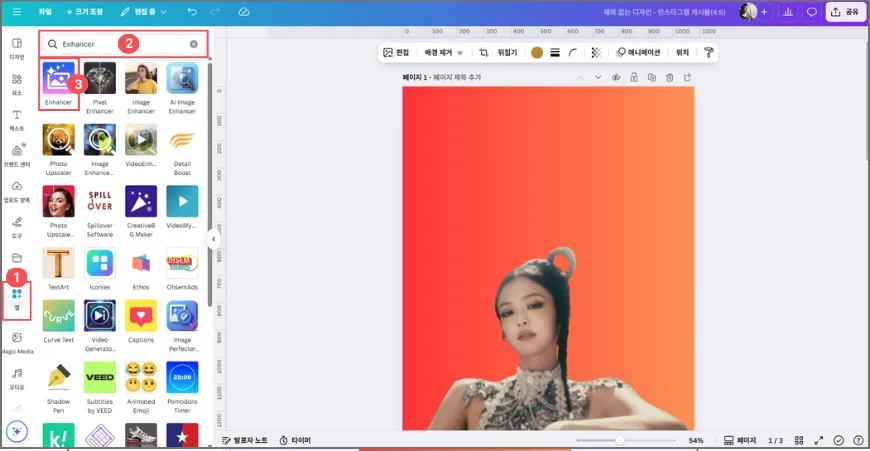Collapse the side panel with the arrow handle
This screenshot has width=870, height=451.
[214, 239]
